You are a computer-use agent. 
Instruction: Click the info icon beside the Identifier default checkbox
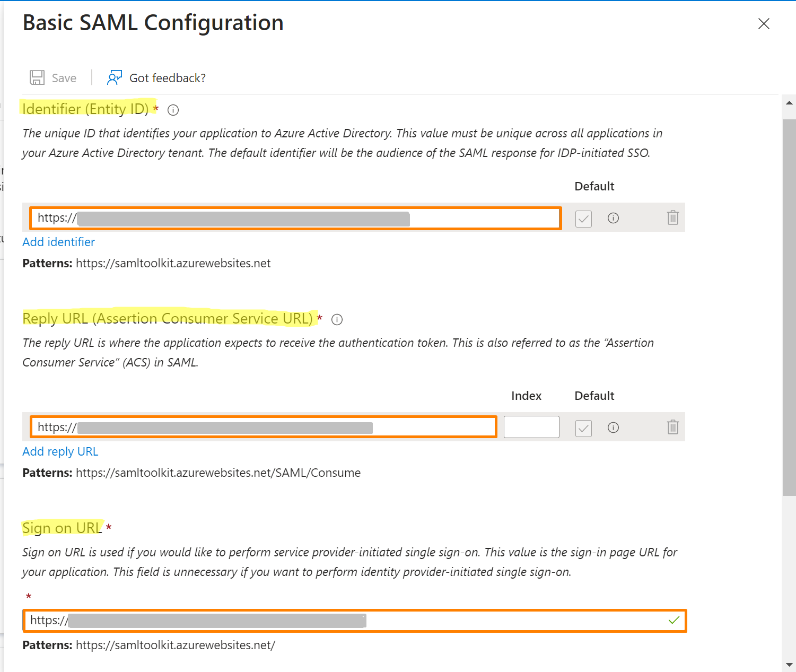pos(613,217)
